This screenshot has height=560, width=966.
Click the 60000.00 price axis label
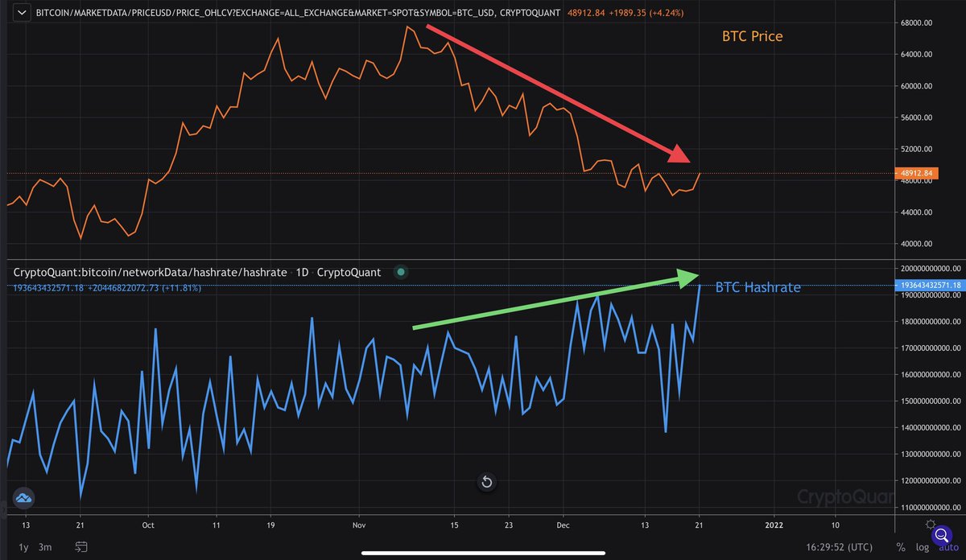(x=918, y=86)
